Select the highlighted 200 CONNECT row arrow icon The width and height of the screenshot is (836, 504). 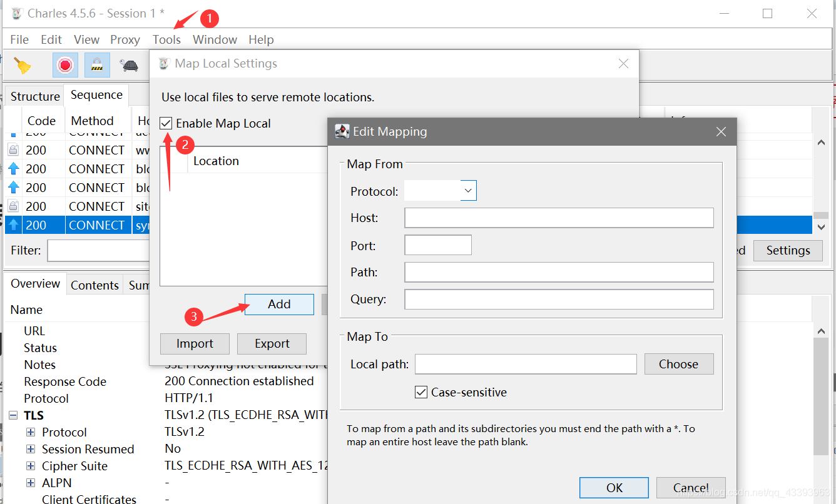pos(14,225)
